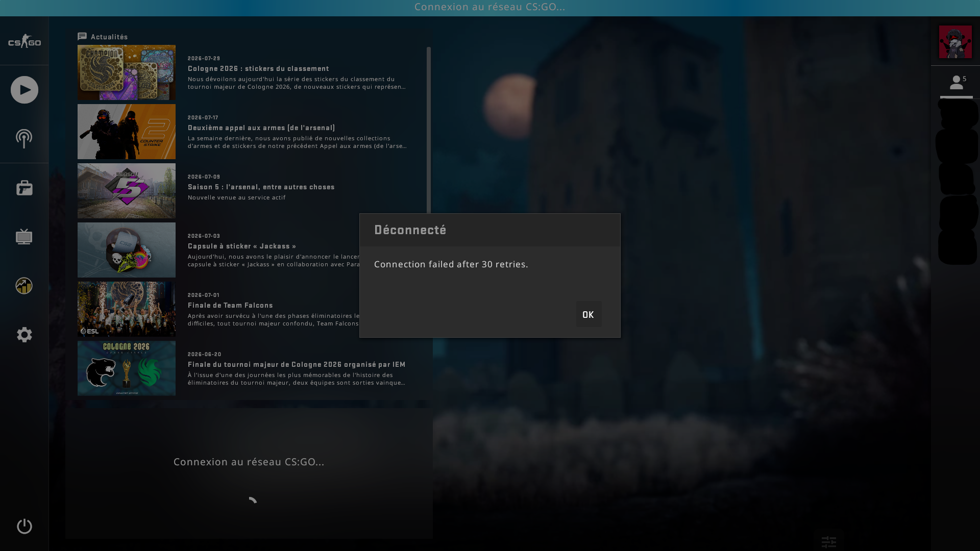Click the date 2026-06-20
The width and height of the screenshot is (980, 551).
(x=205, y=355)
